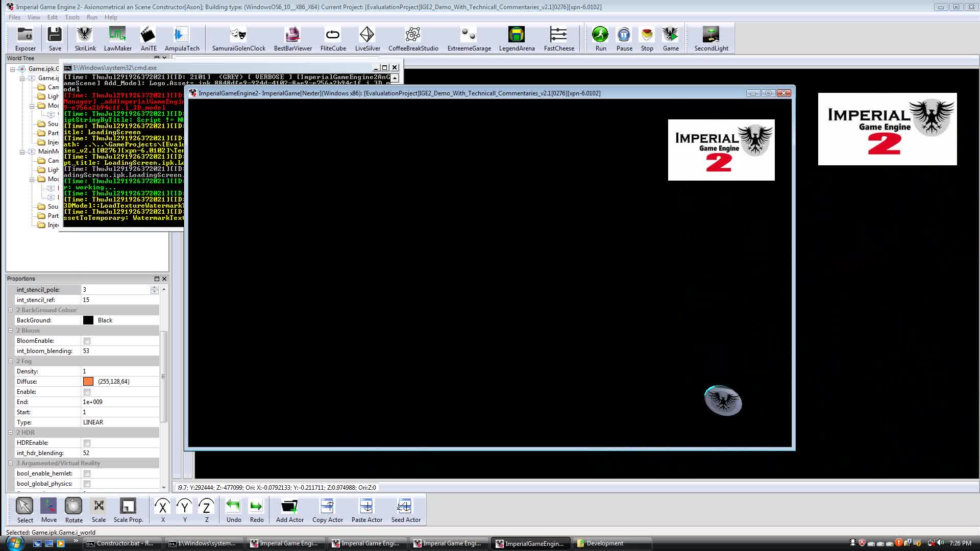Collapse the 2 Fog section

pyautogui.click(x=11, y=361)
